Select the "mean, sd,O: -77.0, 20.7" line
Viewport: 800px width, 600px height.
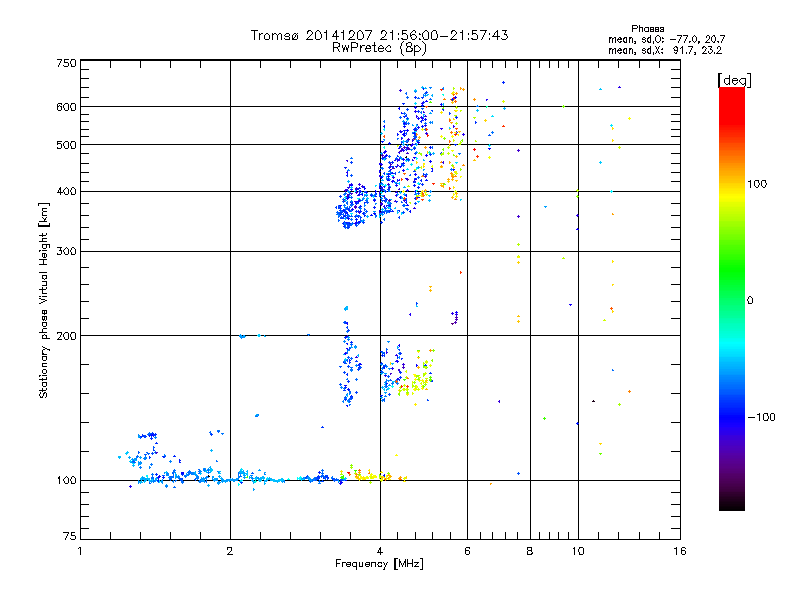coord(666,39)
